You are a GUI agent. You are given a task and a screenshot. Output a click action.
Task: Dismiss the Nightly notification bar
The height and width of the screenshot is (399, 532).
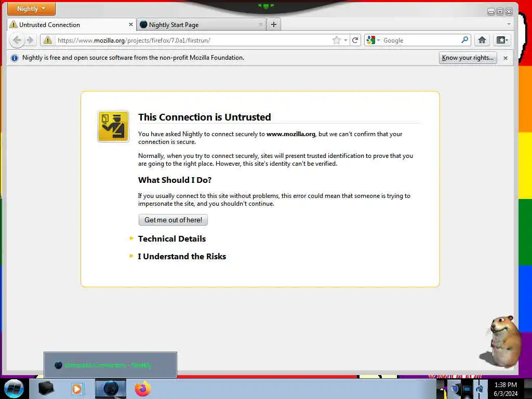point(506,58)
